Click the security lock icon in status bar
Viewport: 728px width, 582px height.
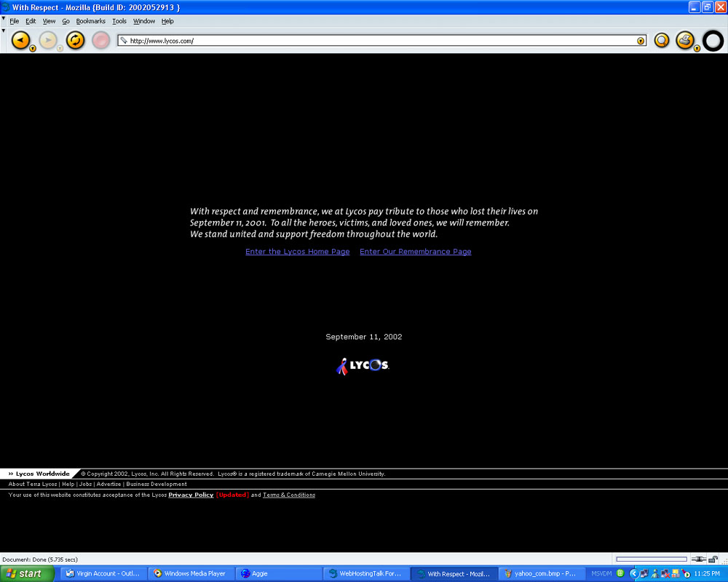pos(713,559)
